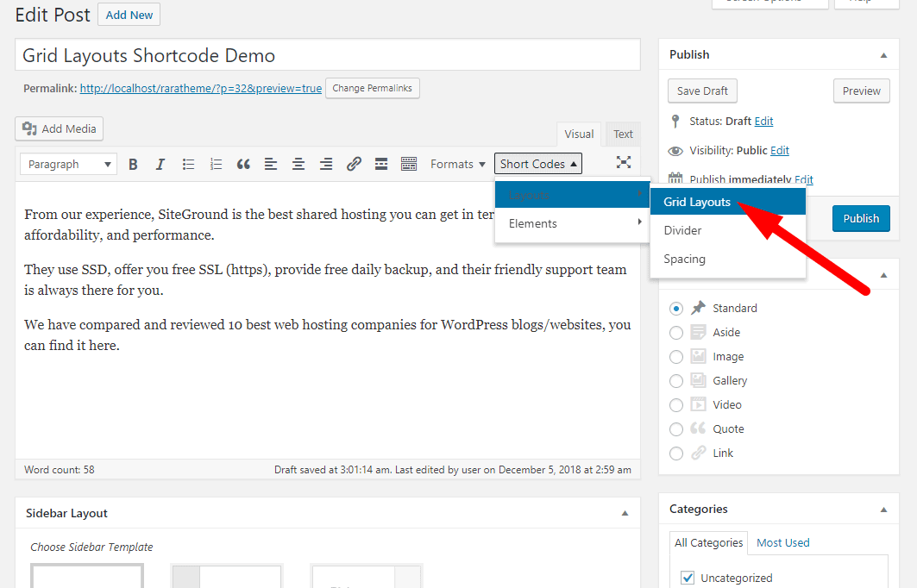This screenshot has height=588, width=917.
Task: Select the right sidebar template thumbnail
Action: [x=366, y=576]
